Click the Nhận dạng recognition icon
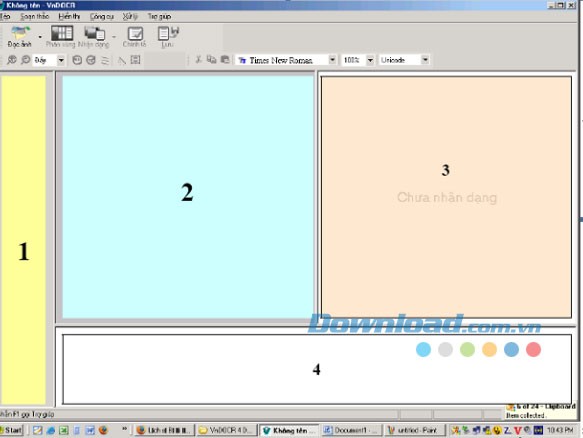Viewport: 583px width, 438px height. (94, 36)
